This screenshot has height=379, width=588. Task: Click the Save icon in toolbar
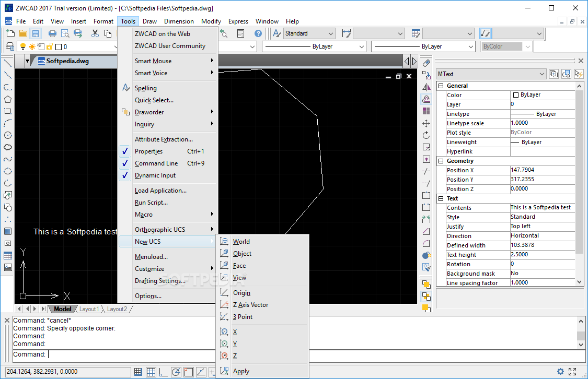(35, 34)
